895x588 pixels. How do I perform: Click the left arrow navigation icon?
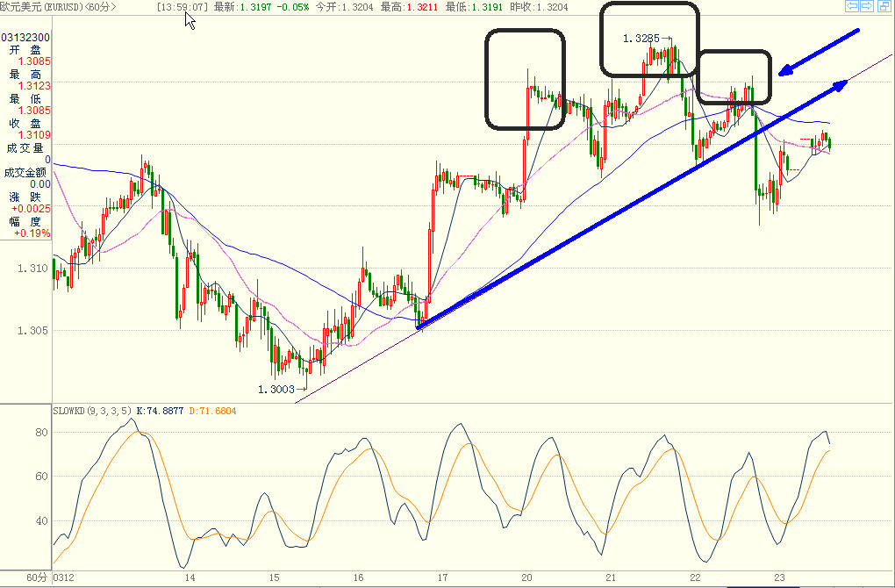pos(852,6)
